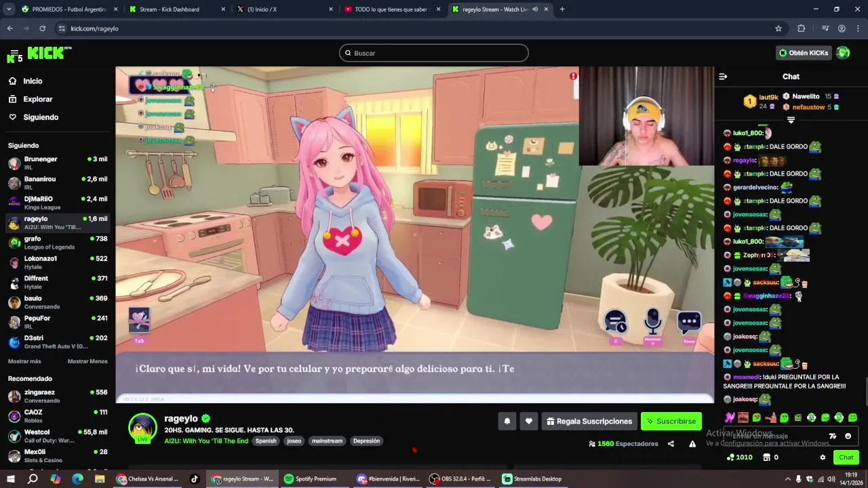
Task: Click the green Chat send button
Action: [x=846, y=457]
